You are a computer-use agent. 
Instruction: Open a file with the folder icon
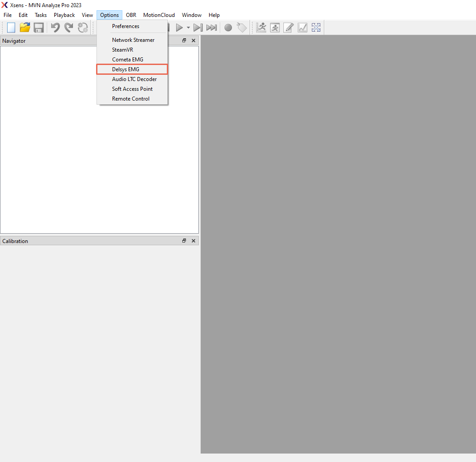point(25,28)
